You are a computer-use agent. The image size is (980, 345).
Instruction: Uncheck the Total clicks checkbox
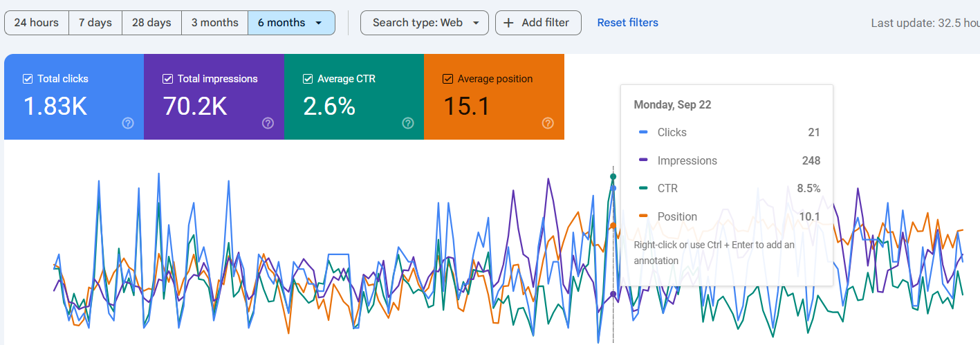[28, 79]
